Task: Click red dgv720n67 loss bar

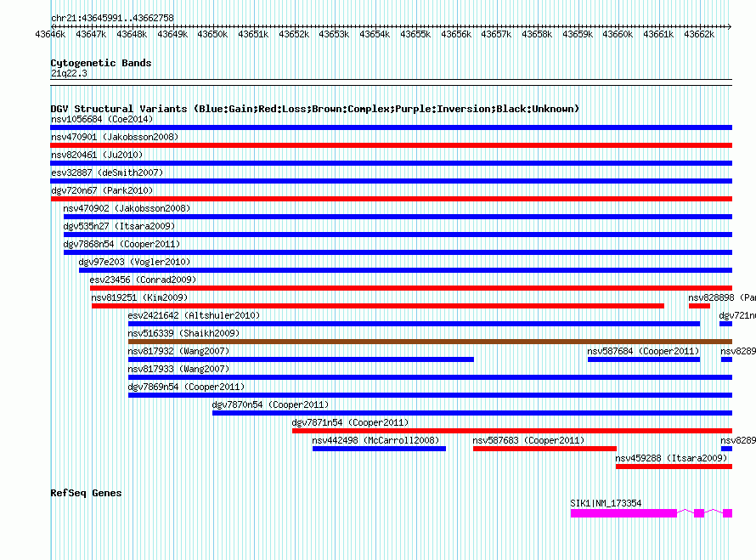Action: point(391,199)
